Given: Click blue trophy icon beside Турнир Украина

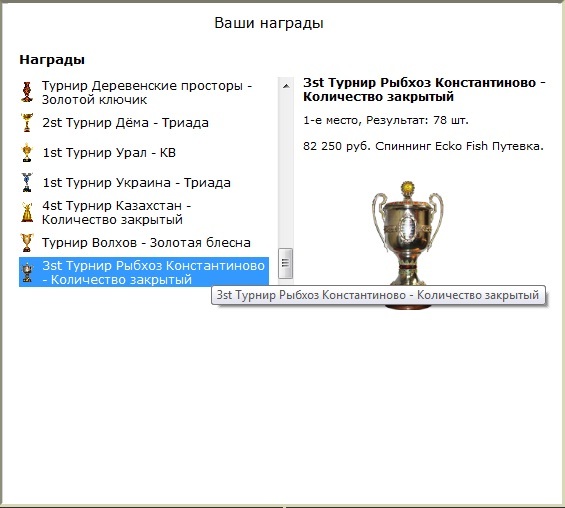Looking at the screenshot, I should (x=27, y=182).
